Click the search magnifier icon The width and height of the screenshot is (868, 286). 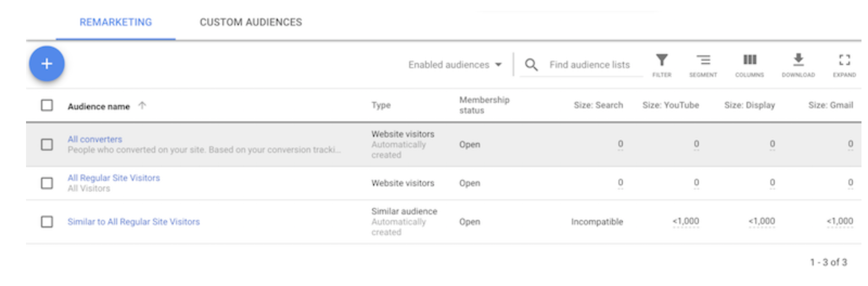tap(531, 65)
